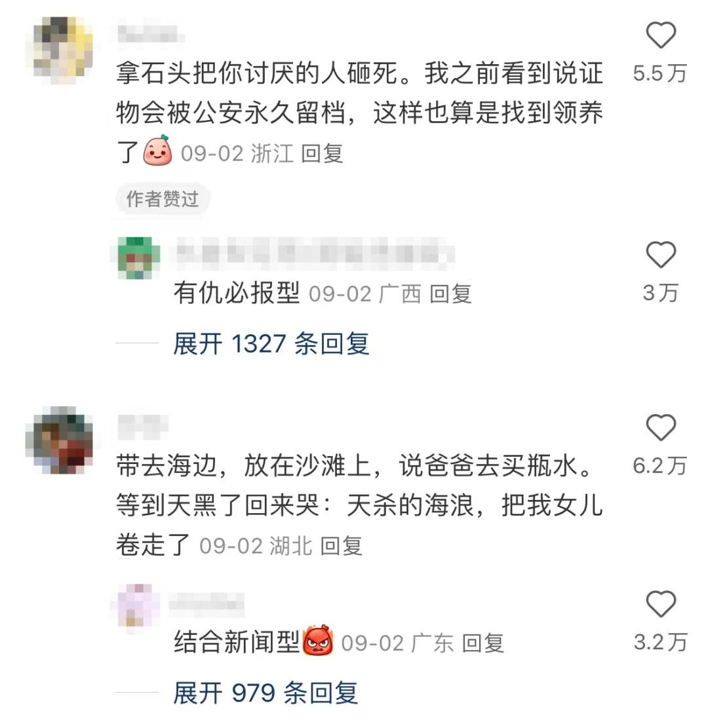Like the comment with 6.2万 likes
The image size is (708, 728).
pyautogui.click(x=660, y=427)
